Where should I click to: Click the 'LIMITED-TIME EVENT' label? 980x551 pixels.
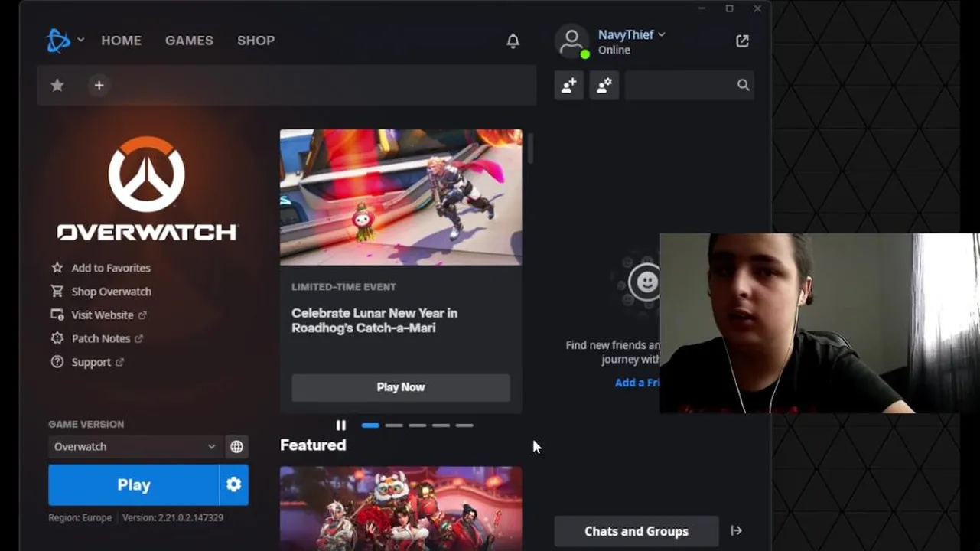(x=343, y=287)
